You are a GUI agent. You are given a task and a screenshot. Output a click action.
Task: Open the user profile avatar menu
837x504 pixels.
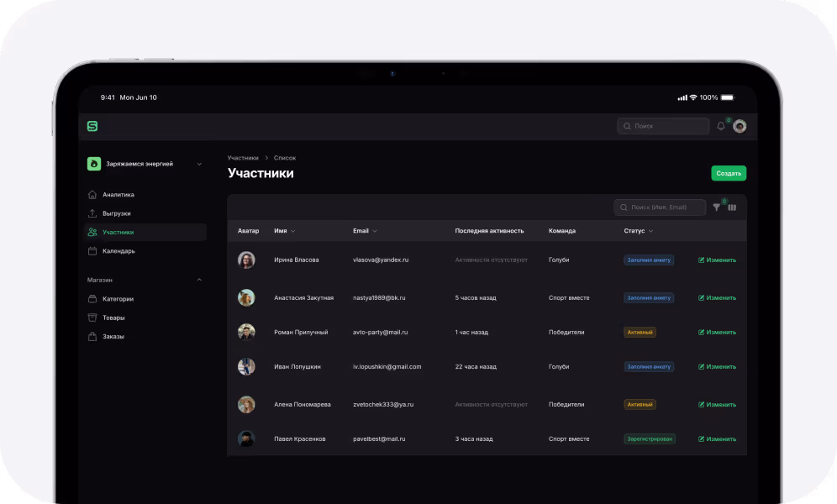tap(740, 126)
